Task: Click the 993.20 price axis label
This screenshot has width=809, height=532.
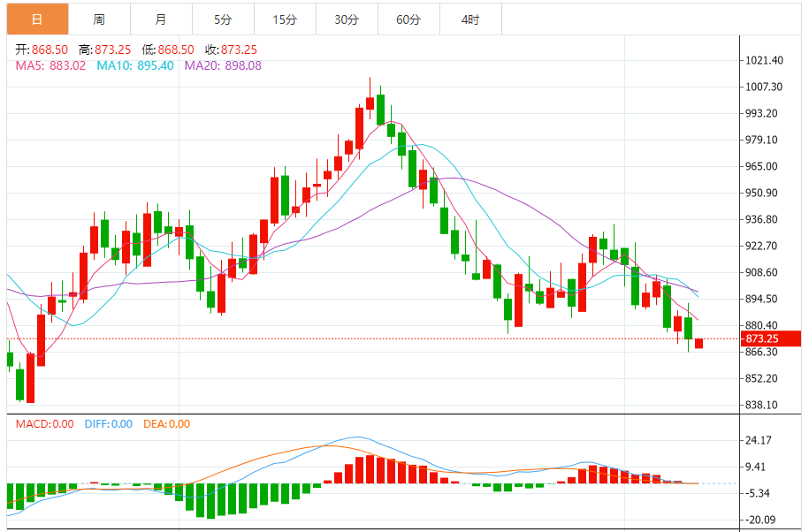Action: (761, 113)
